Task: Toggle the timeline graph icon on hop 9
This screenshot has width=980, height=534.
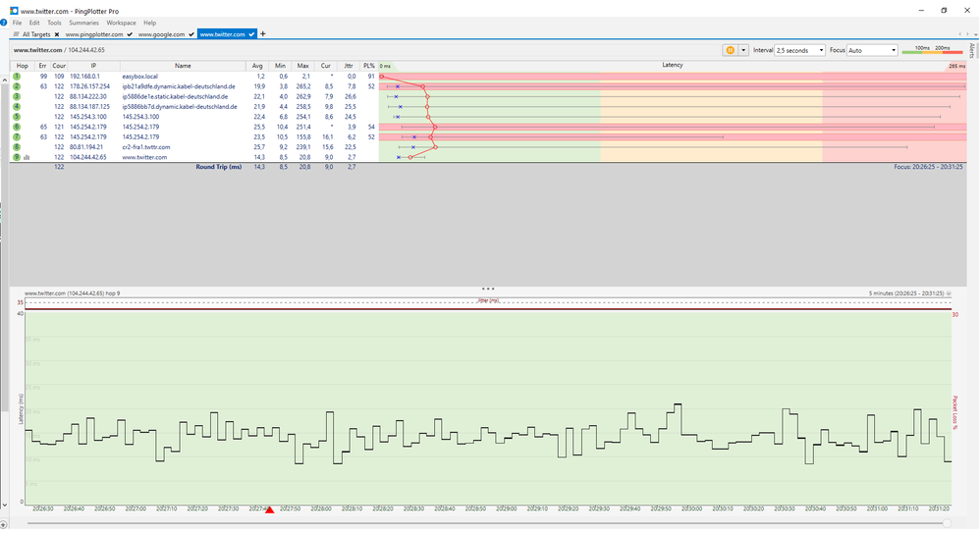Action: (27, 157)
